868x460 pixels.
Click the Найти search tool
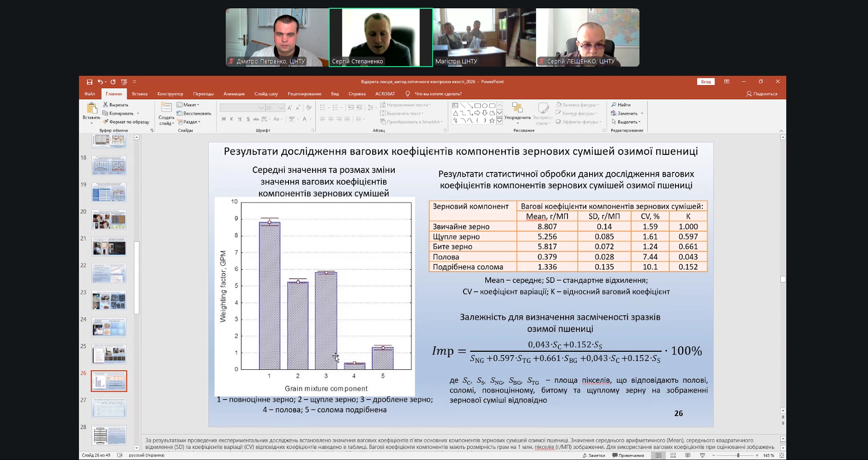pyautogui.click(x=621, y=105)
